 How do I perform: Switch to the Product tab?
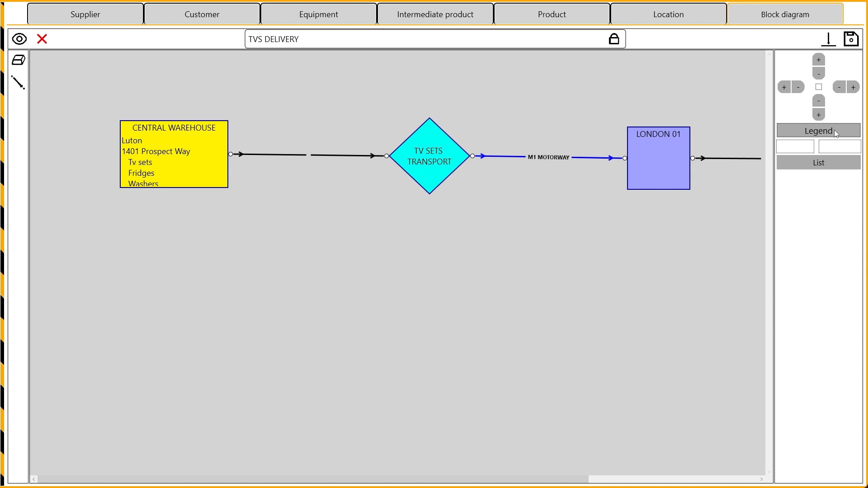click(x=552, y=14)
